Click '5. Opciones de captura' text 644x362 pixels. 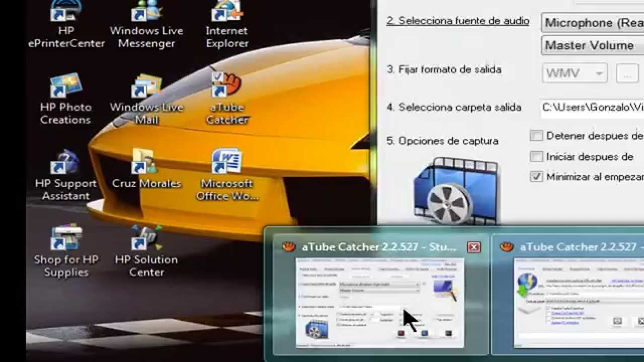coord(443,141)
